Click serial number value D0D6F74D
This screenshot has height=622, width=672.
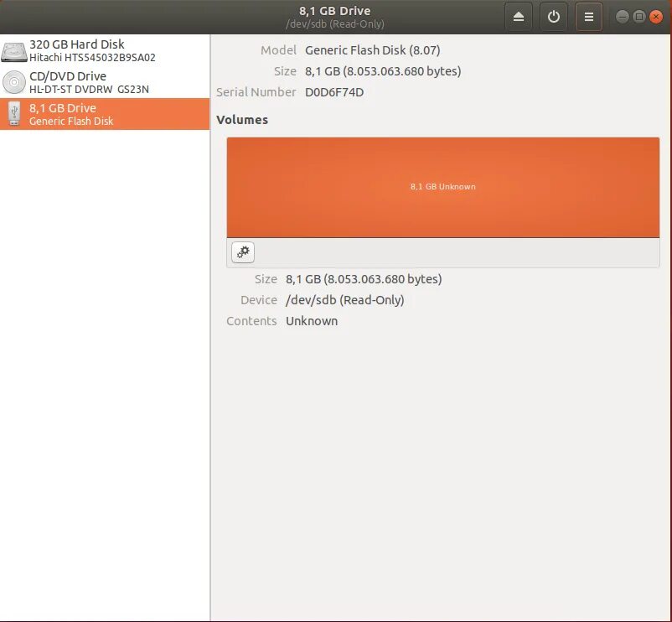coord(334,92)
